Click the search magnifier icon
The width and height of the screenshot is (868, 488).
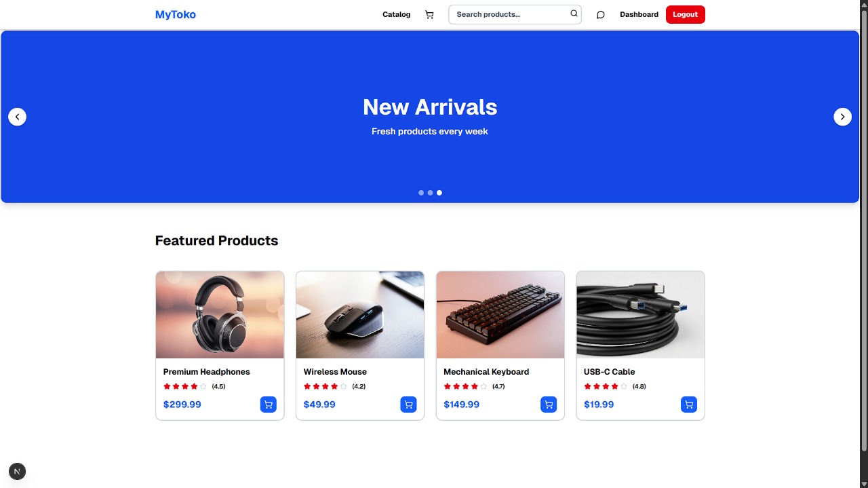574,14
